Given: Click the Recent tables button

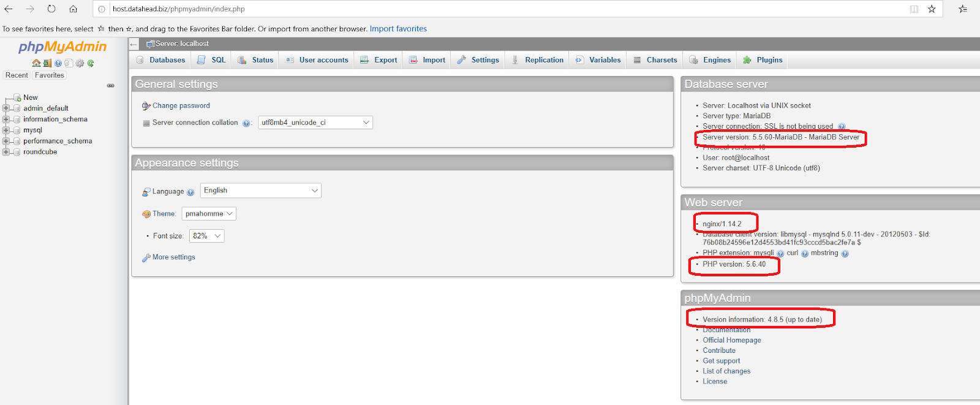Looking at the screenshot, I should coord(17,75).
